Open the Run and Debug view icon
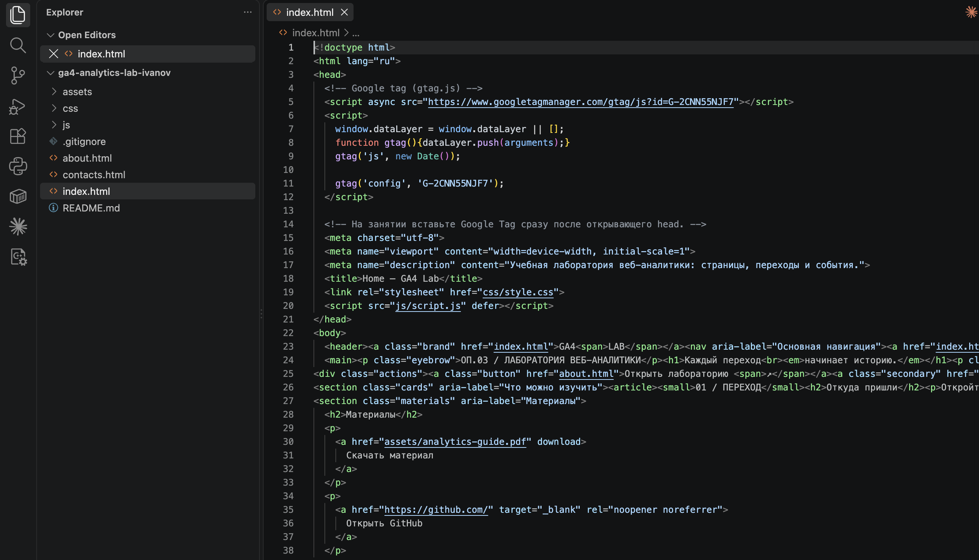The height and width of the screenshot is (560, 979). [x=18, y=106]
